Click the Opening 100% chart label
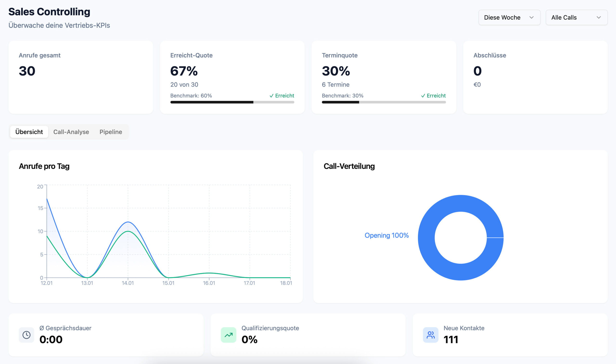The image size is (616, 364). (386, 235)
